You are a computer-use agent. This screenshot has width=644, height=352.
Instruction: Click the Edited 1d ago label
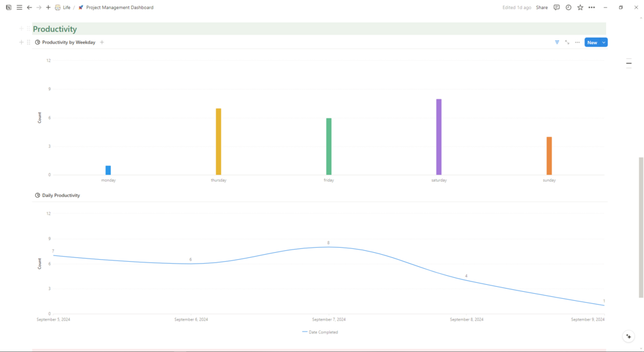click(x=516, y=8)
